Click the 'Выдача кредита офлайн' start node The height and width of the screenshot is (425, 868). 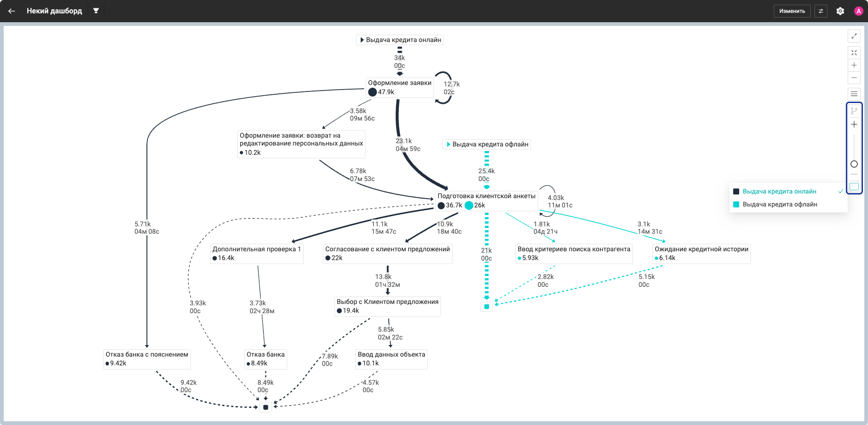tap(487, 144)
